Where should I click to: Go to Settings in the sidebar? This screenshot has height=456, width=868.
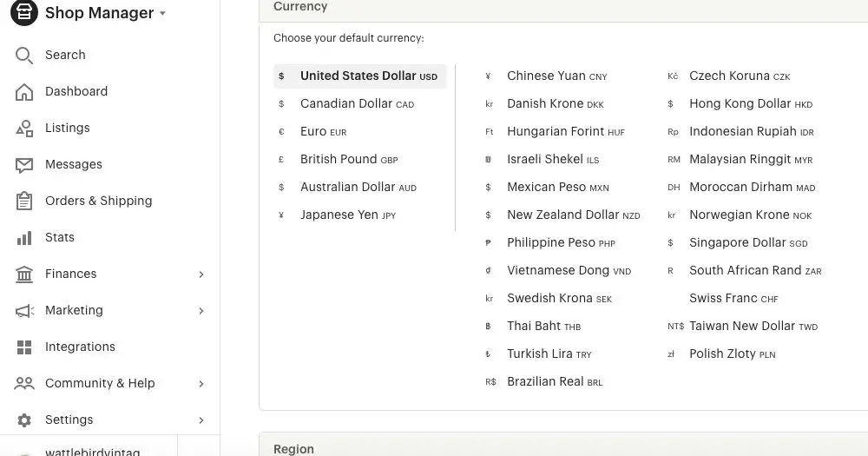pos(69,420)
